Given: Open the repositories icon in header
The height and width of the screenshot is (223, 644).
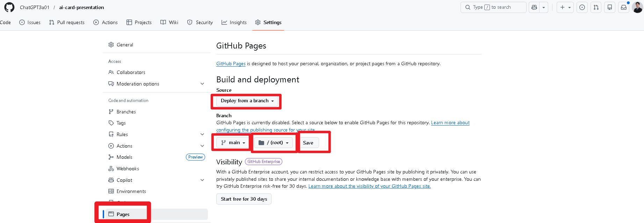Looking at the screenshot, I should point(610,7).
